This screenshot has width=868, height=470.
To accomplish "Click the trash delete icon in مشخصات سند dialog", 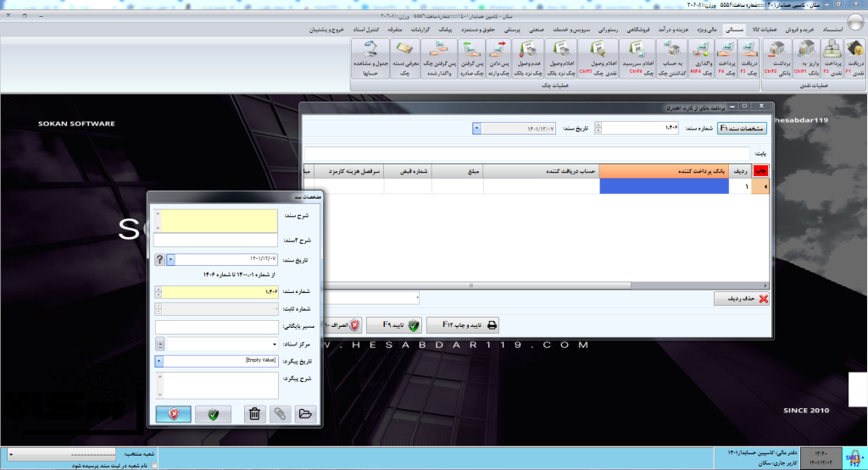I will (x=254, y=414).
